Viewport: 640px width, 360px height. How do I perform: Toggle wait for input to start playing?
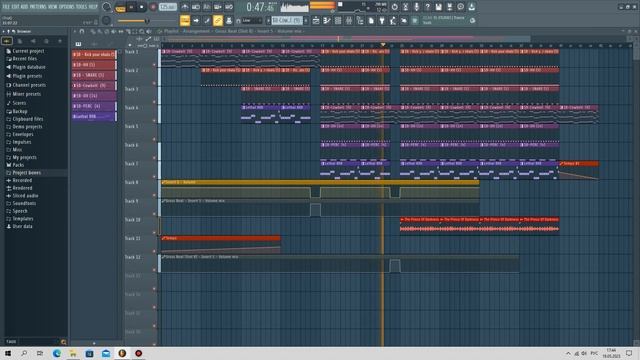(196, 7)
